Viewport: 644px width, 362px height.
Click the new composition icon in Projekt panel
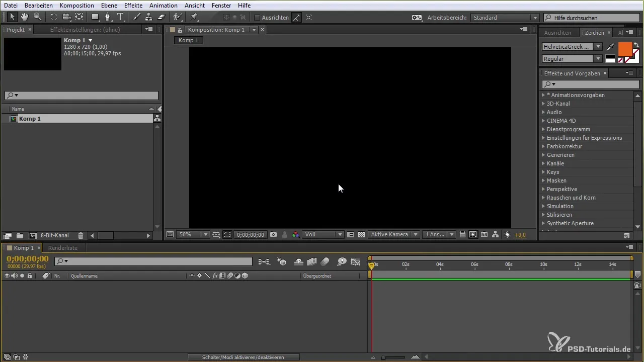pos(33,235)
